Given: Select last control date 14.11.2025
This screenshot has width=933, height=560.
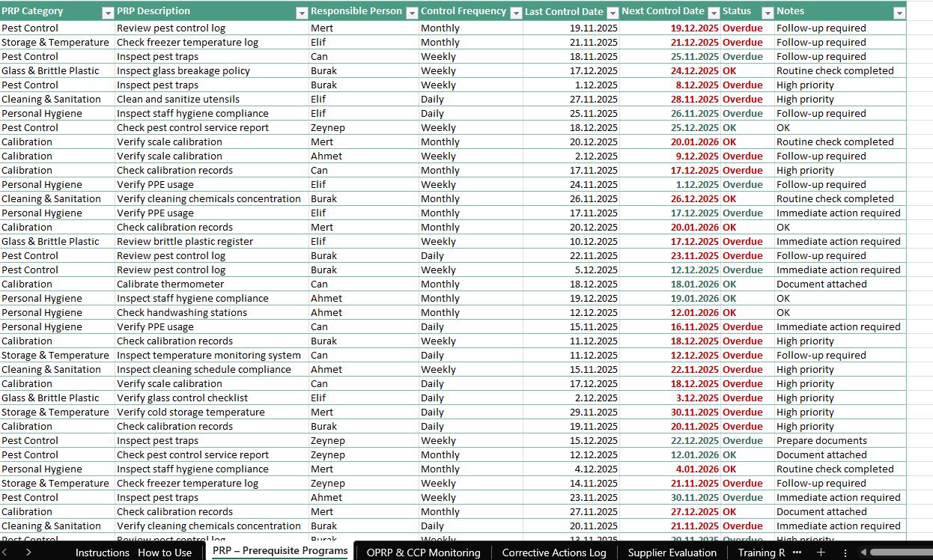Looking at the screenshot, I should (571, 483).
